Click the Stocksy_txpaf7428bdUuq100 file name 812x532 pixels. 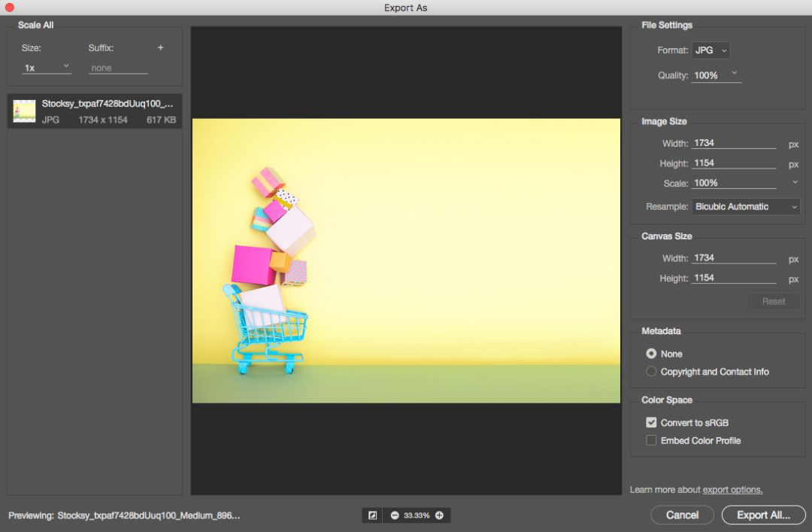(x=108, y=104)
